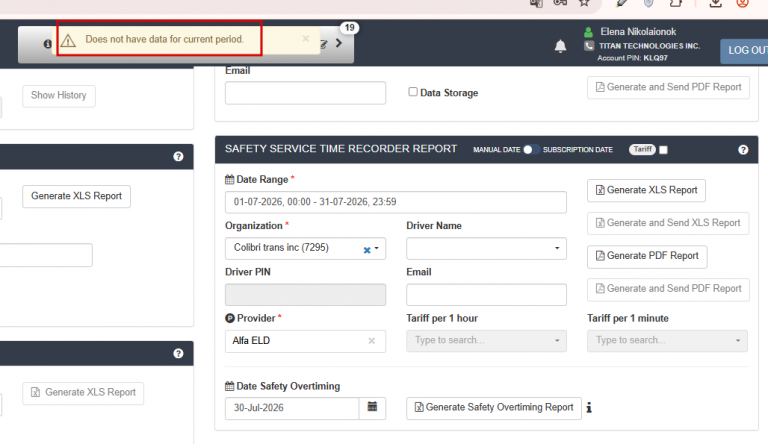Click the phone icon beside Titan Technologies
Screen dimensions: 768x444
pos(589,46)
